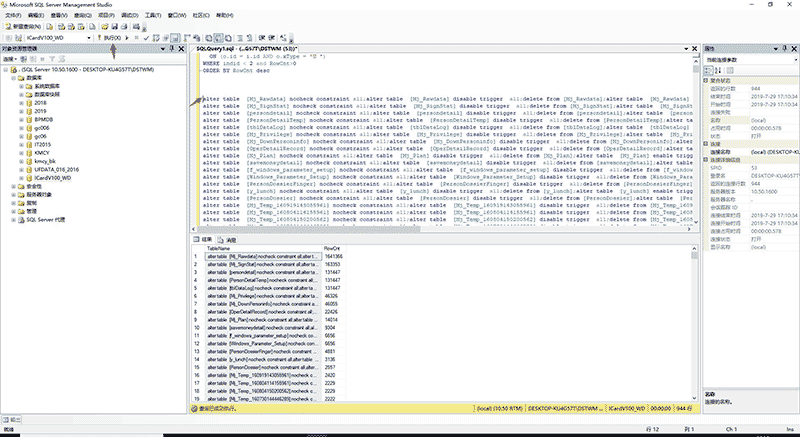Switch to the SQLQuery1.sql editor tab
Viewport: 800px width, 437px height.
click(x=247, y=49)
